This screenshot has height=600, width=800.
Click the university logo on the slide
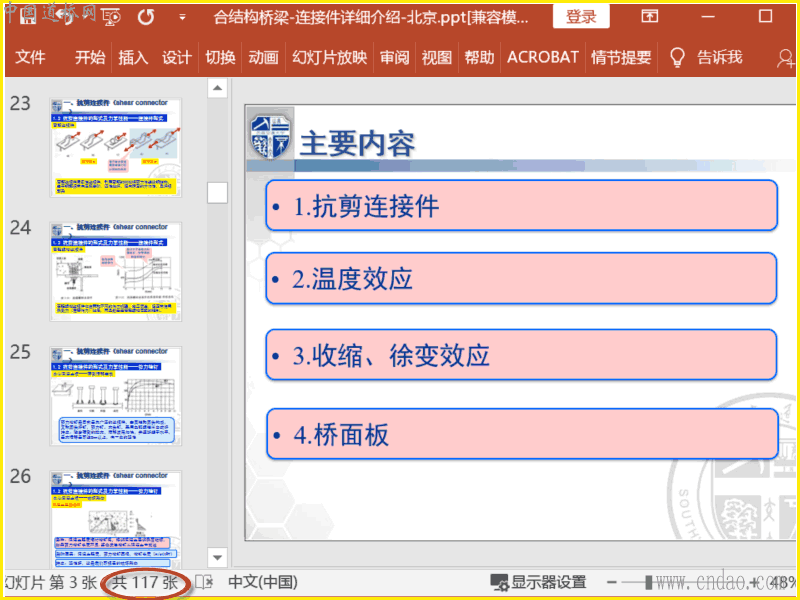click(270, 136)
